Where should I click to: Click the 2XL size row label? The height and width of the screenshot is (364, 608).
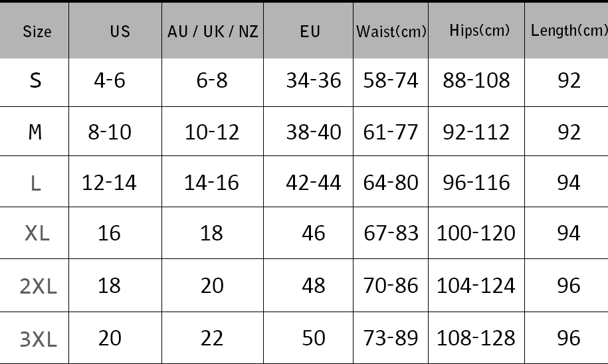point(39,286)
